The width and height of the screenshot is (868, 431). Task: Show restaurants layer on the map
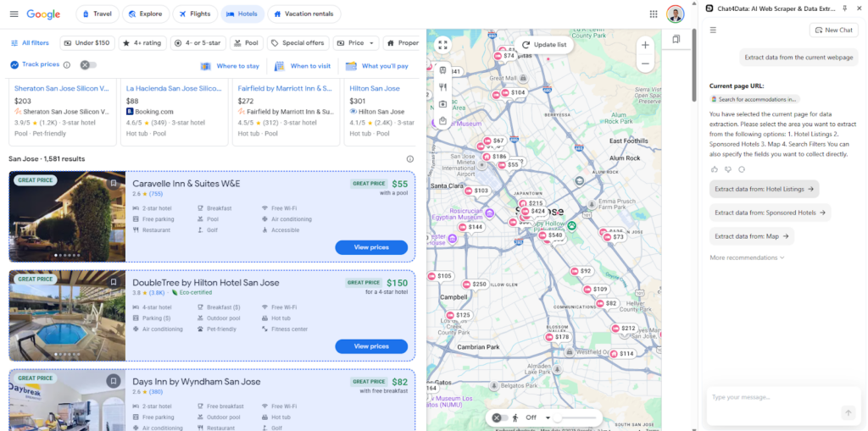tap(442, 87)
